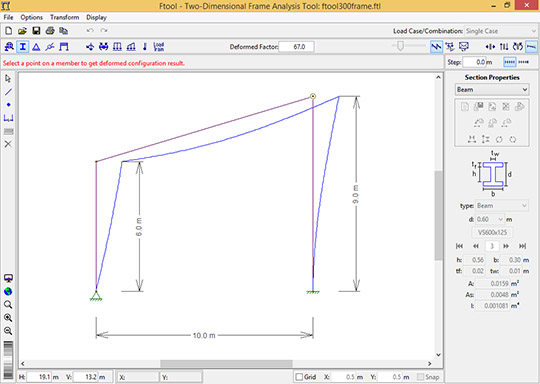Open the Load Train icon
The width and height of the screenshot is (540, 384).
(x=159, y=46)
